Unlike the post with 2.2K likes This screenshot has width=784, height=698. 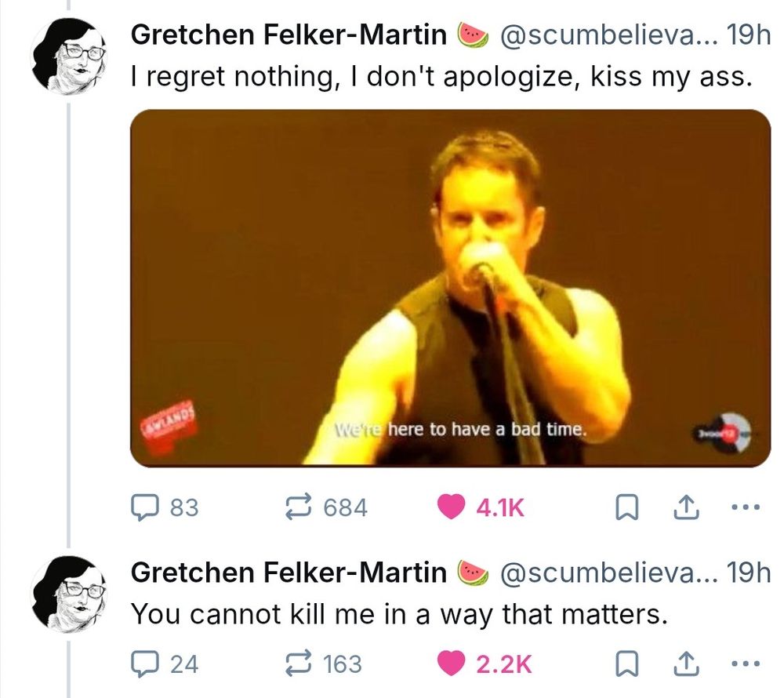450,664
